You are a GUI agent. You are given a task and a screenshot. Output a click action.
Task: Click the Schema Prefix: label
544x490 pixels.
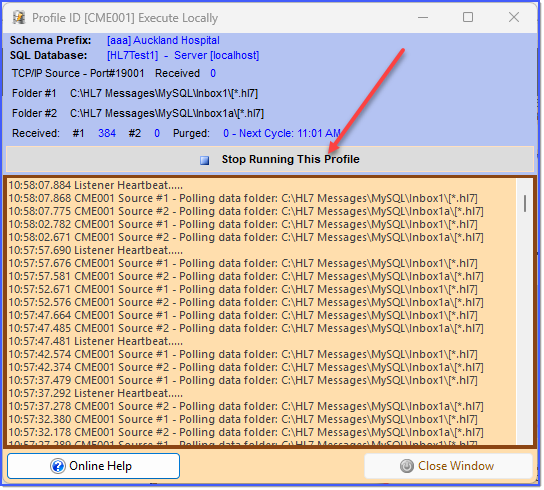pos(50,40)
